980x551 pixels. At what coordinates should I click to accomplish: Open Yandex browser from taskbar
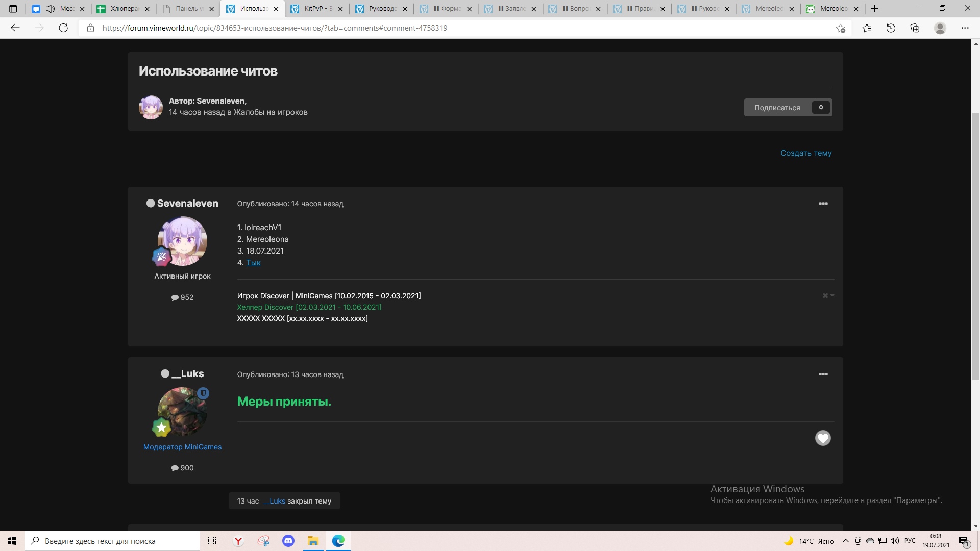click(x=238, y=541)
